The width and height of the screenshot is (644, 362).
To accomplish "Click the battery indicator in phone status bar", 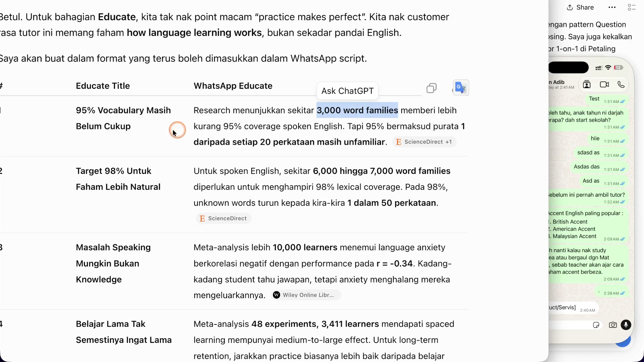I will 619,68.
